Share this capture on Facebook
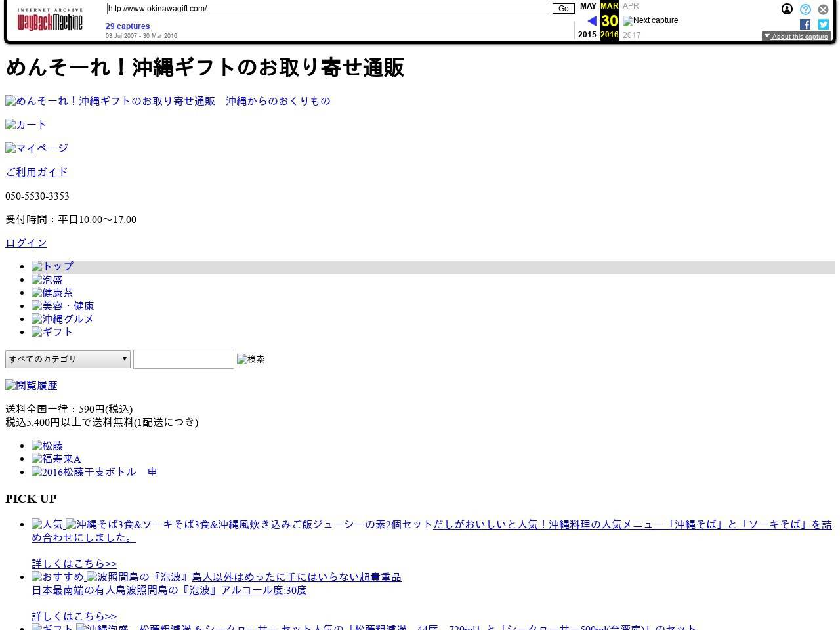This screenshot has width=840, height=630. 805,24
